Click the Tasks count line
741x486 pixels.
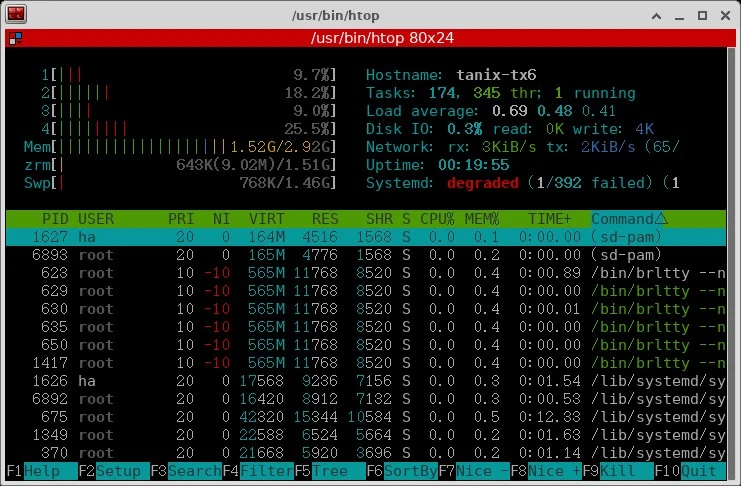click(501, 93)
